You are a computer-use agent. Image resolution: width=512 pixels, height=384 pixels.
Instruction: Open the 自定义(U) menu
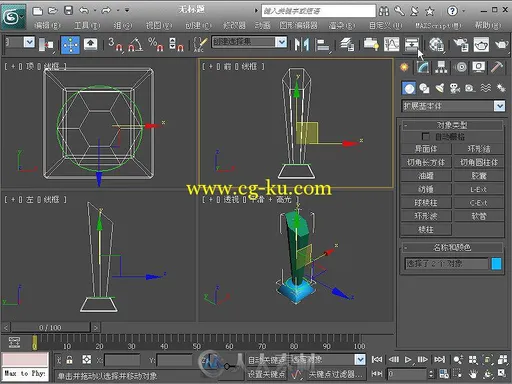pos(385,25)
